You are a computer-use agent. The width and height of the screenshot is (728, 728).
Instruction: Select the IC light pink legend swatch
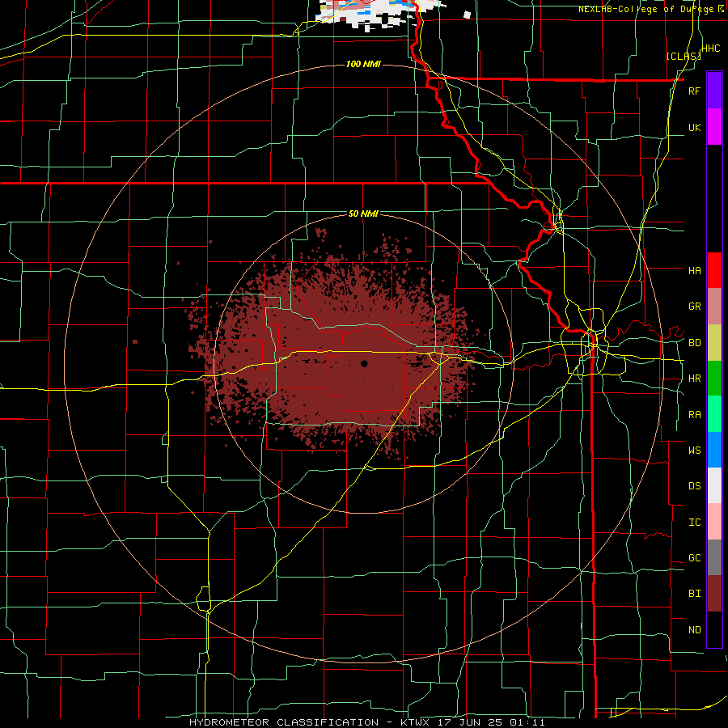(x=714, y=522)
